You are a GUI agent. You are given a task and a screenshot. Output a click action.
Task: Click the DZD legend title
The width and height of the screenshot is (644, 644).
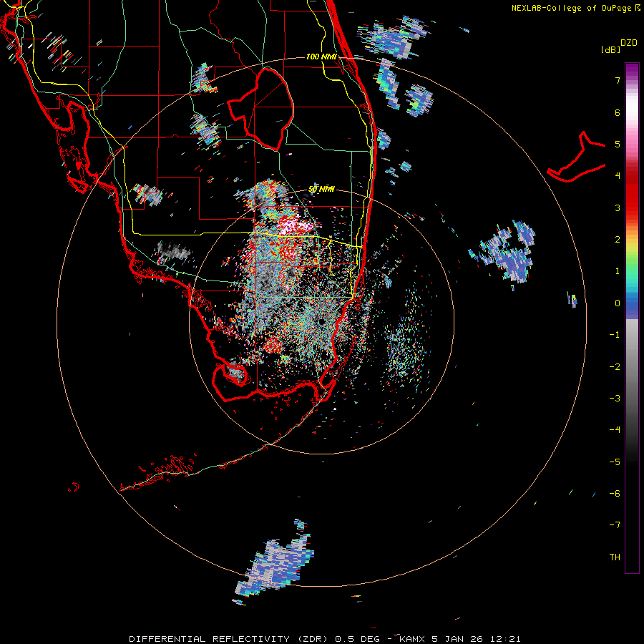pos(629,43)
